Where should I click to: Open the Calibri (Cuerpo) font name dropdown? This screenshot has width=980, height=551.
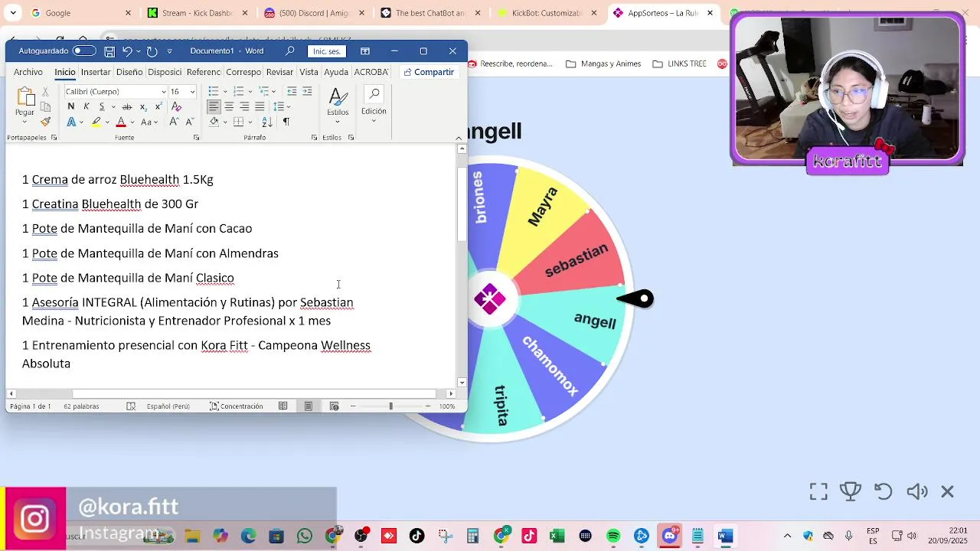point(163,92)
